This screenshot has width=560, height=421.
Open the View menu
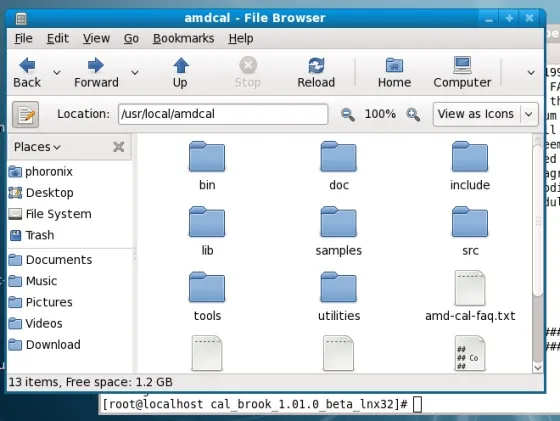[96, 39]
